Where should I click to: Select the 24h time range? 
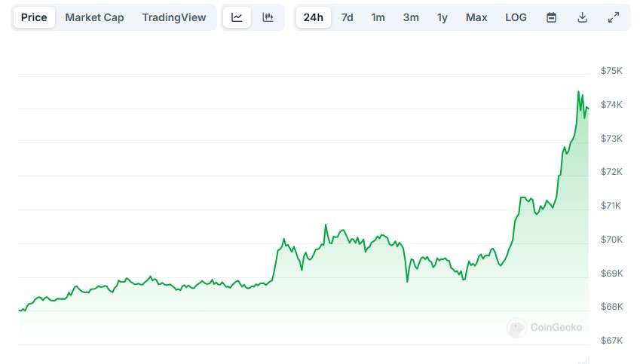(x=313, y=17)
